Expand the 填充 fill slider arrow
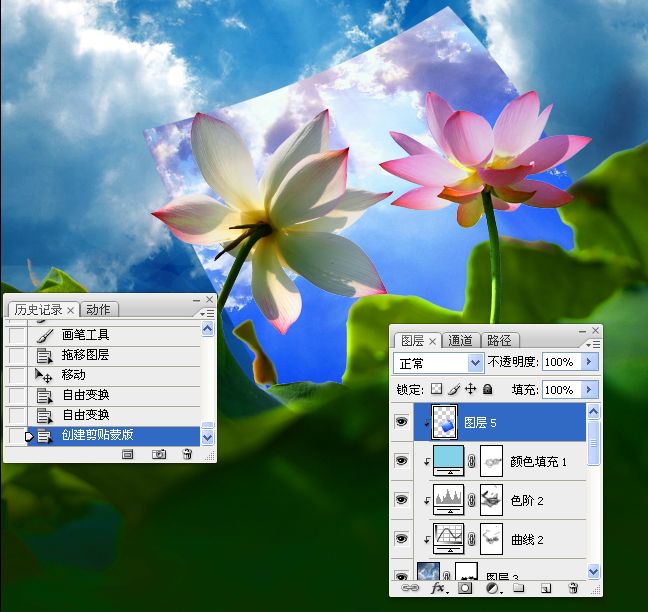The width and height of the screenshot is (648, 612). pyautogui.click(x=589, y=389)
